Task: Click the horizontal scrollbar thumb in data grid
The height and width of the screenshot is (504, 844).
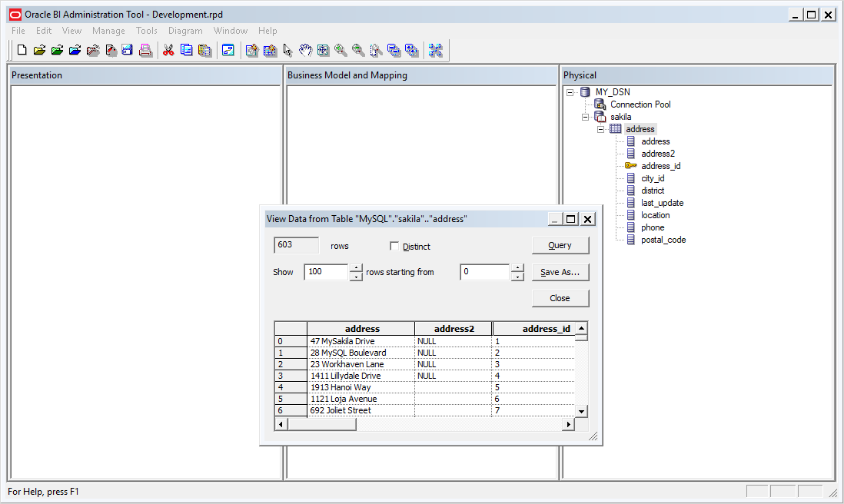Action: click(x=322, y=424)
